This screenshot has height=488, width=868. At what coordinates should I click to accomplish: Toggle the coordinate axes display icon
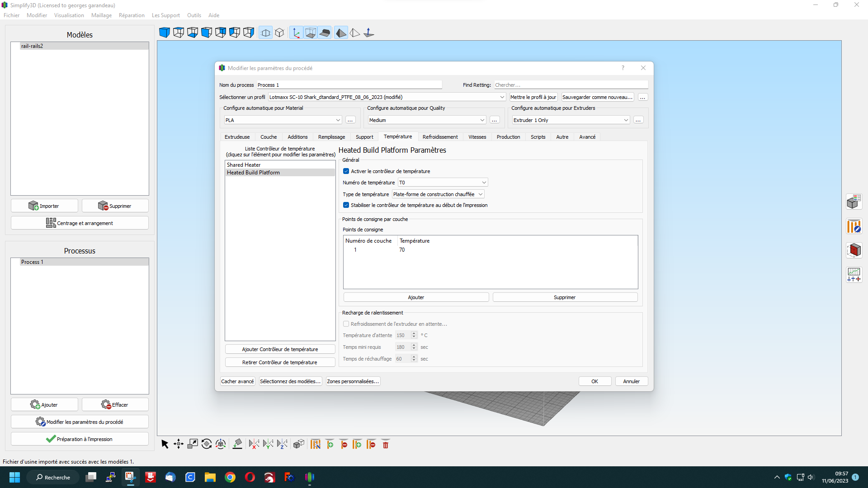click(x=296, y=33)
